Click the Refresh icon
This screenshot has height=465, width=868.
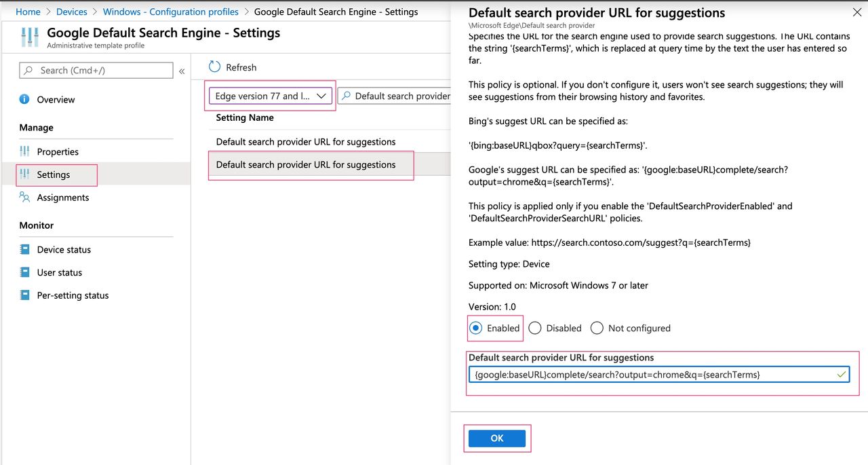tap(215, 67)
